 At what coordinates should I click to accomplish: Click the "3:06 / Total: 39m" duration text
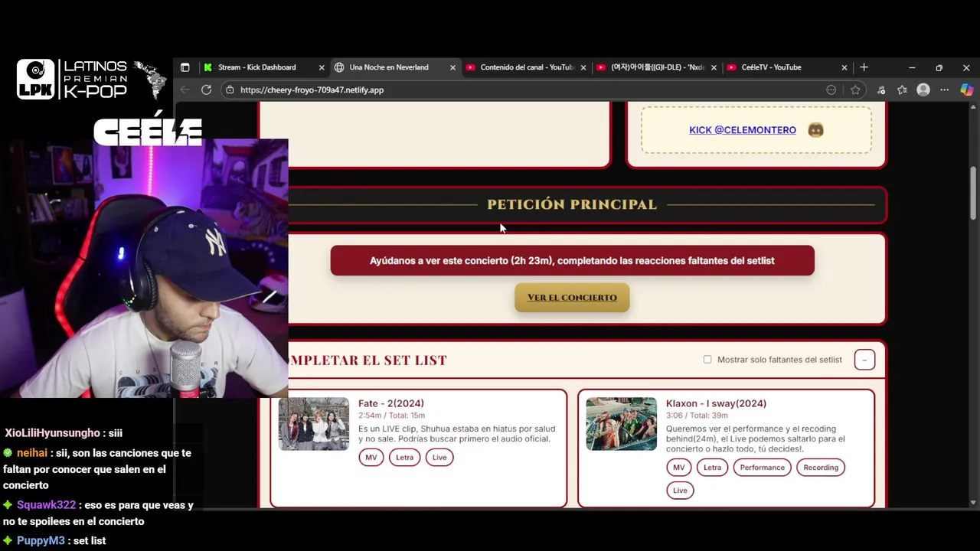pos(697,416)
